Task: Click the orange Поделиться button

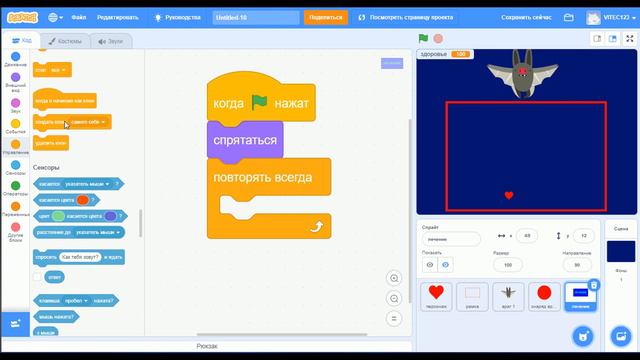Action: [x=326, y=18]
